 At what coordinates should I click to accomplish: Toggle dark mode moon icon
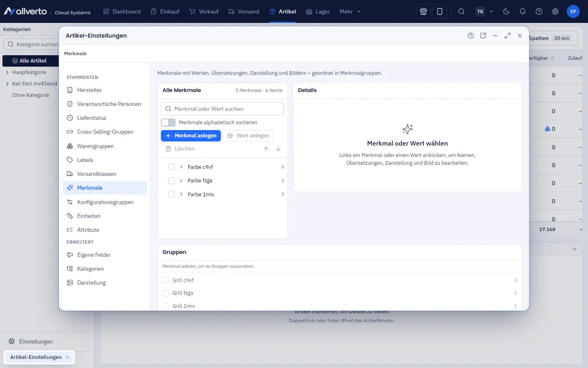point(506,11)
